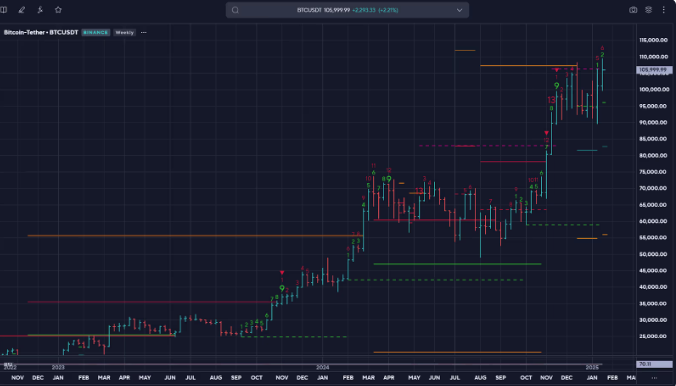Open the ellipsis menu next to Weekly

144,32
